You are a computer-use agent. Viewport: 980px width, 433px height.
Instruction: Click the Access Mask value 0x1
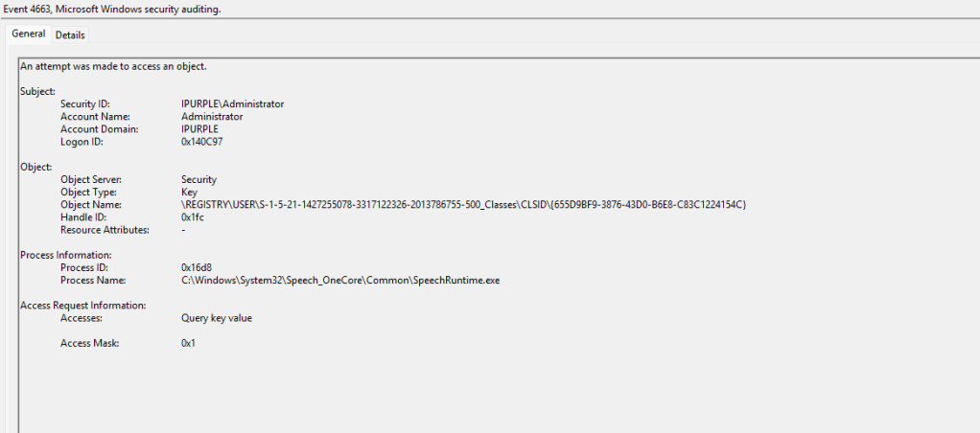(x=188, y=343)
